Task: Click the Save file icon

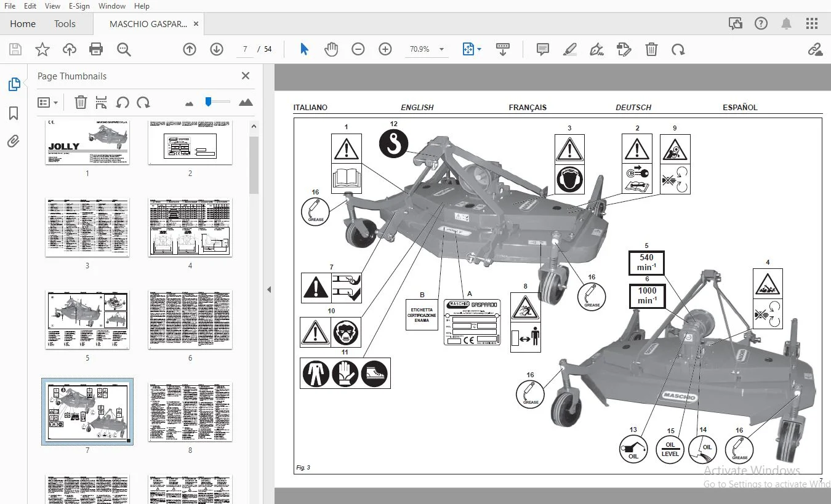Action: [15, 49]
